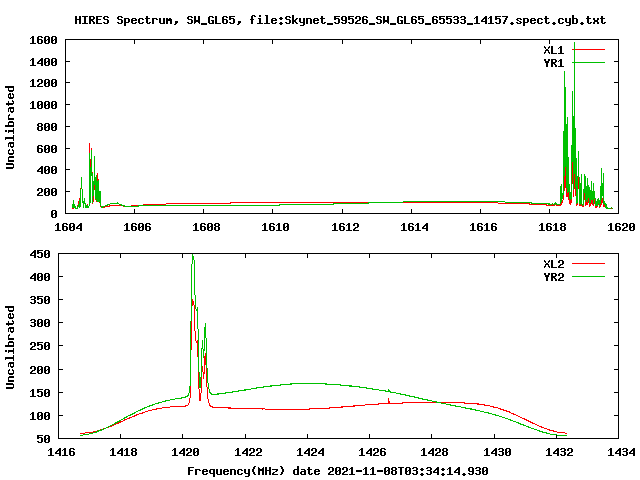Click the 800 y-axis tick label
The image size is (640, 480).
(x=47, y=127)
